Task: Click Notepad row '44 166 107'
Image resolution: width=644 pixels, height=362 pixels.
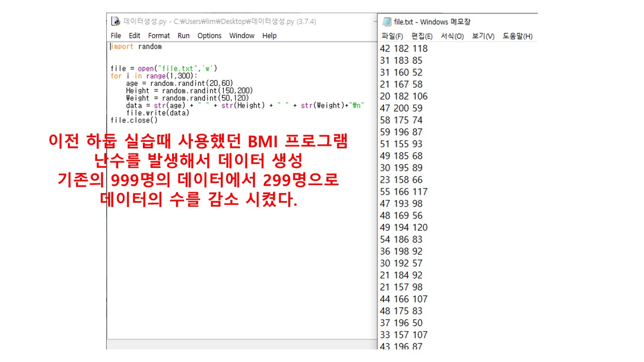Action: (404, 299)
